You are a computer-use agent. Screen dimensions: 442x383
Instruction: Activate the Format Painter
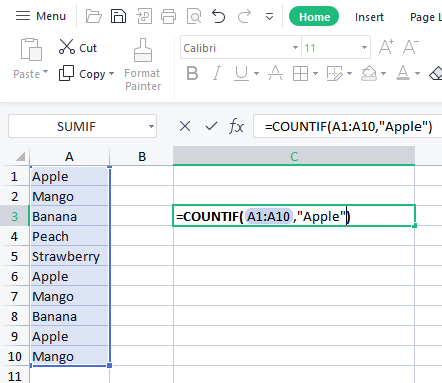(143, 65)
